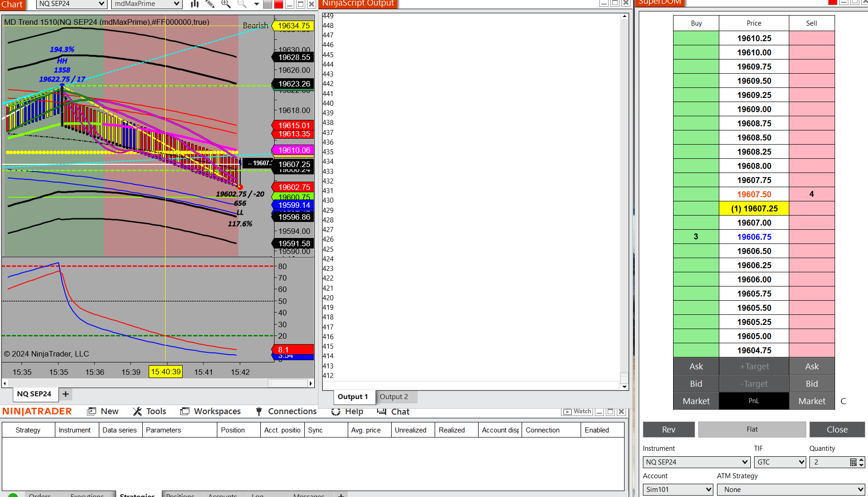
Task: Open the chart bar type icon
Action: (195, 4)
